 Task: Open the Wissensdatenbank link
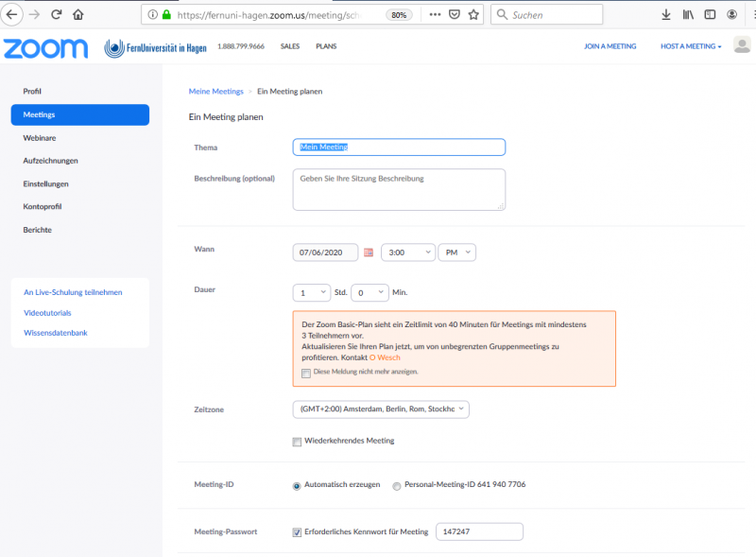[x=56, y=333]
